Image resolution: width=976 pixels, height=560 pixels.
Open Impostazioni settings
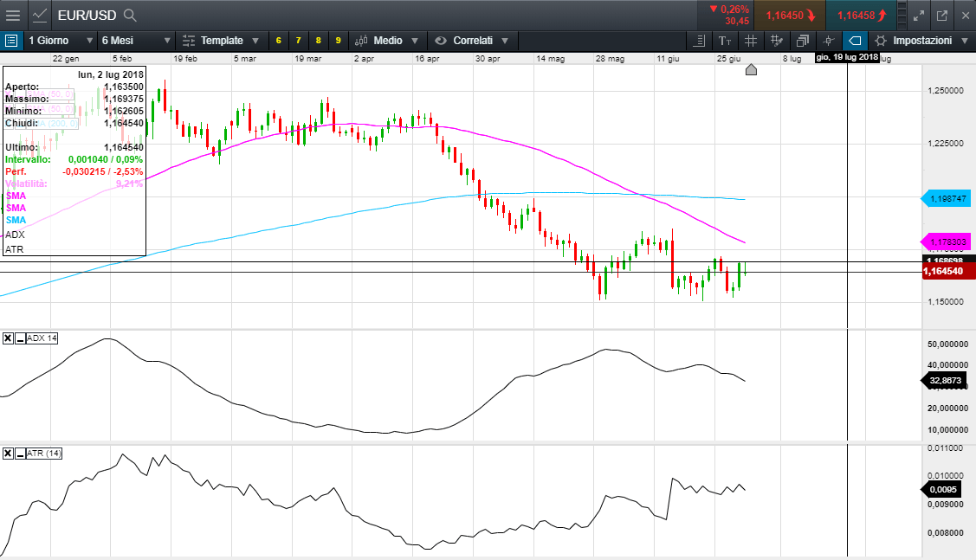pyautogui.click(x=921, y=41)
